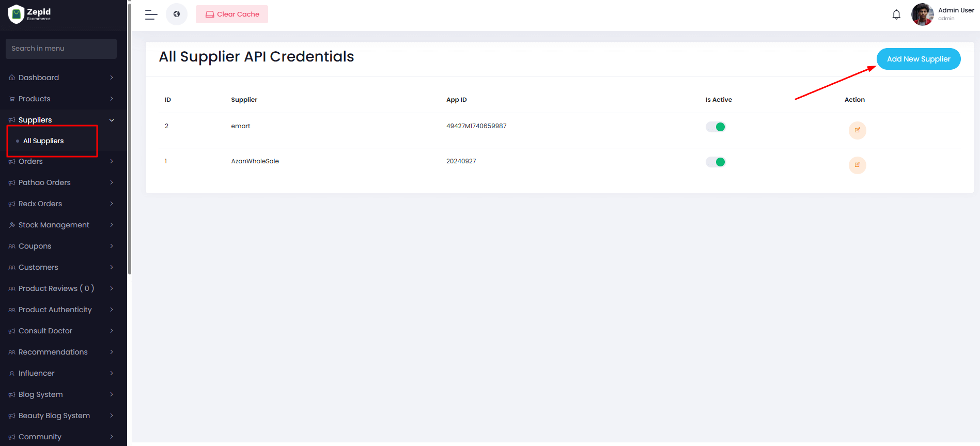Click the Clear Cache button

[232, 14]
